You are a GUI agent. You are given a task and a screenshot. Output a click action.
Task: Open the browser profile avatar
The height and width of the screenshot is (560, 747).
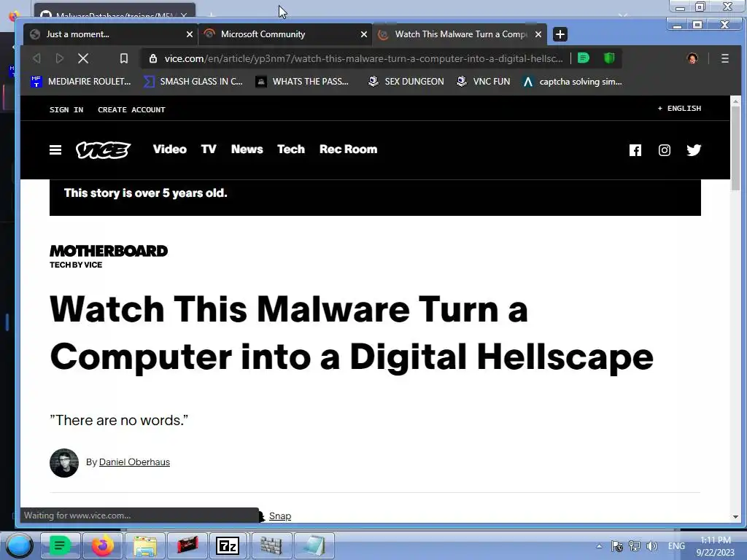tap(692, 58)
